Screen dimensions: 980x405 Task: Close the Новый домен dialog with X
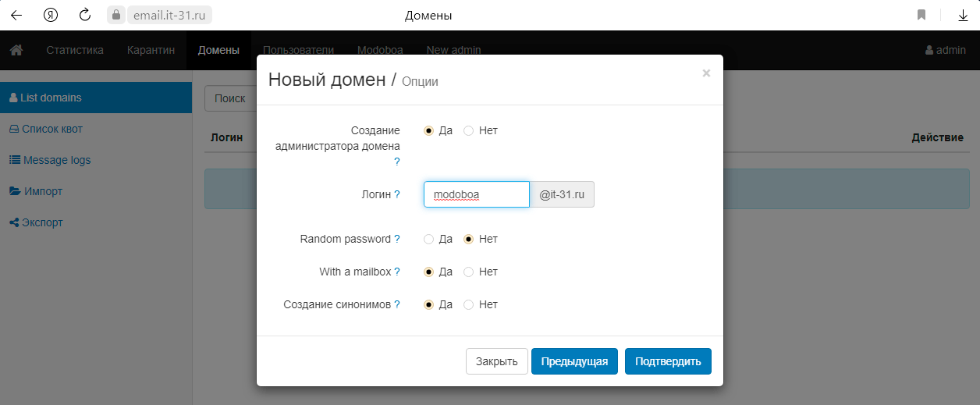point(706,73)
